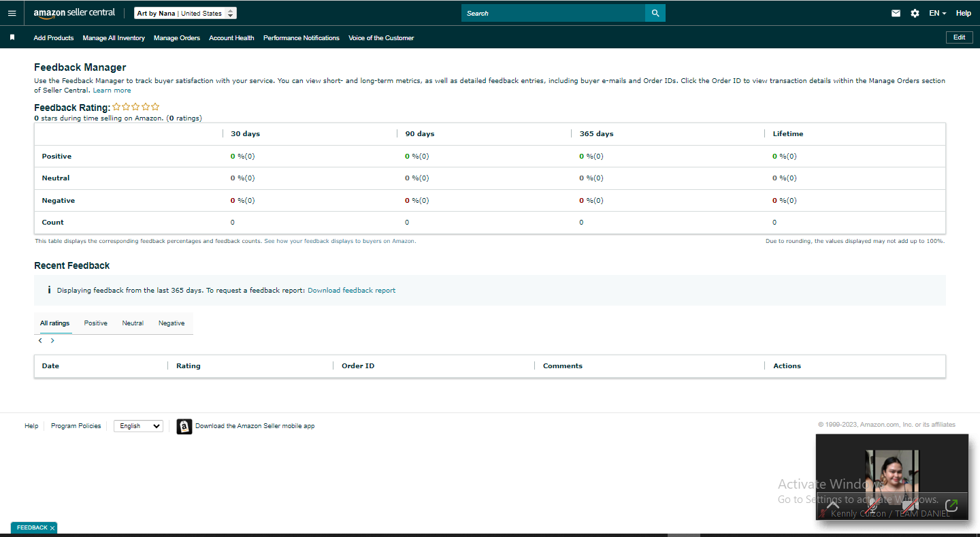Click the footer Help link
The width and height of the screenshot is (980, 537).
point(31,426)
